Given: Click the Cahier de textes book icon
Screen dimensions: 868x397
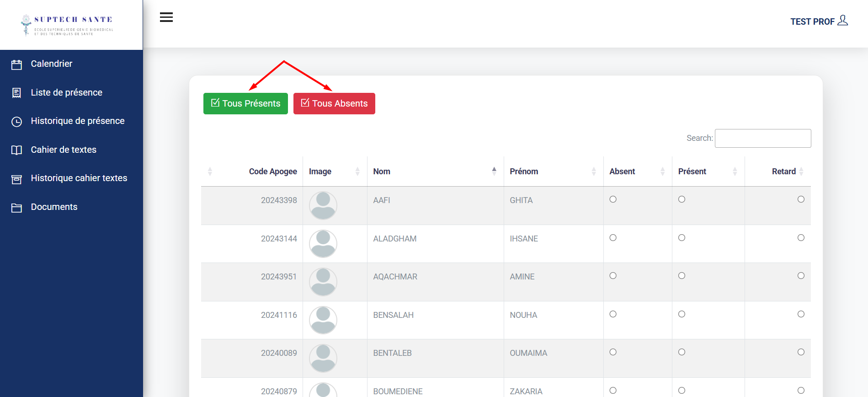Looking at the screenshot, I should coord(16,150).
